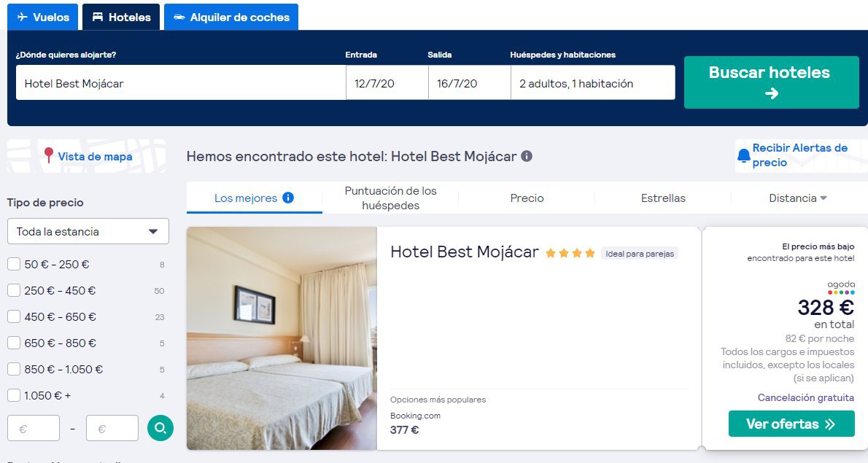Expand the Distancia sort option arrow
This screenshot has width=868, height=463.
(x=824, y=198)
